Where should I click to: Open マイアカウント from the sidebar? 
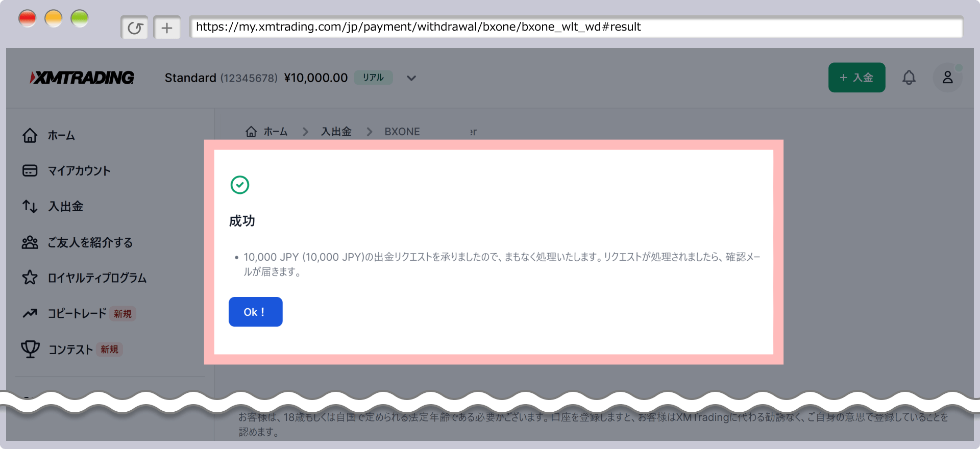pyautogui.click(x=79, y=171)
